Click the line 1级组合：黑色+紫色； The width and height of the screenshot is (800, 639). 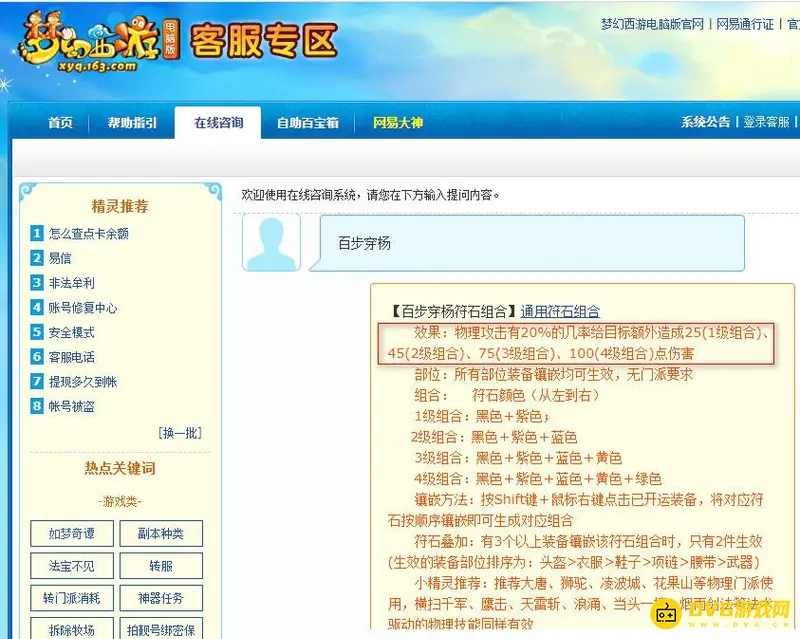[x=482, y=416]
